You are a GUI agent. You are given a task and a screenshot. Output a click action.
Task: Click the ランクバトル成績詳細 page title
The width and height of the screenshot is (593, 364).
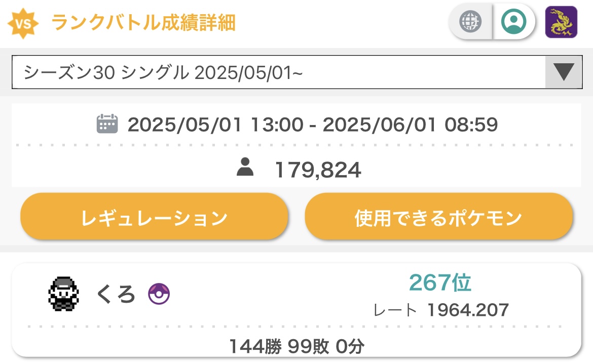tap(143, 23)
